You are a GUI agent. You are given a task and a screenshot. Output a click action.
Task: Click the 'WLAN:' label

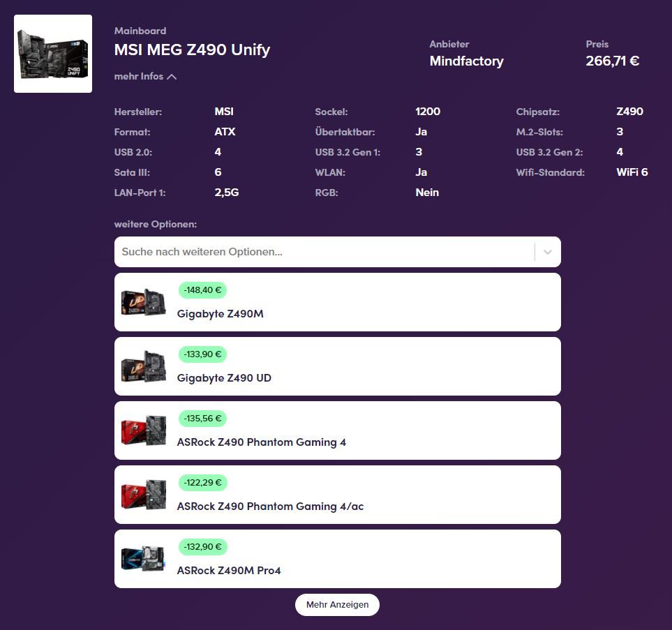click(330, 172)
